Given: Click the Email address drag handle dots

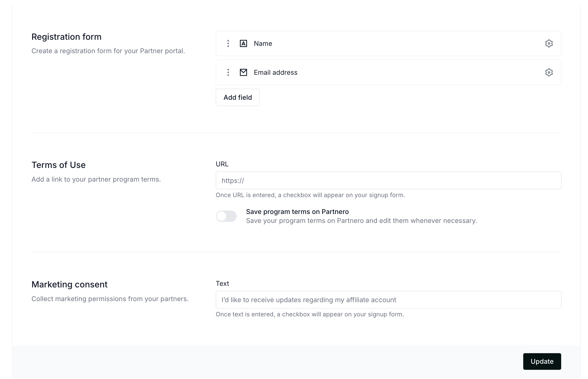Looking at the screenshot, I should pyautogui.click(x=228, y=72).
